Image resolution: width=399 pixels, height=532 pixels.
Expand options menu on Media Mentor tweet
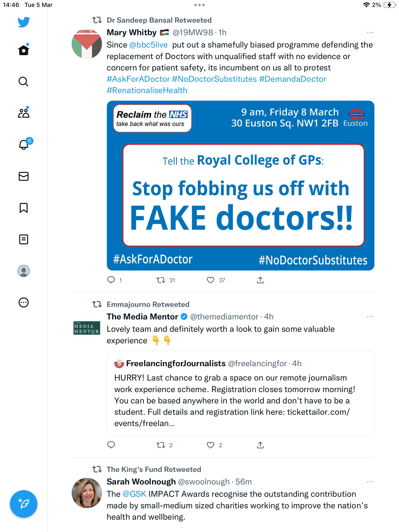370,317
